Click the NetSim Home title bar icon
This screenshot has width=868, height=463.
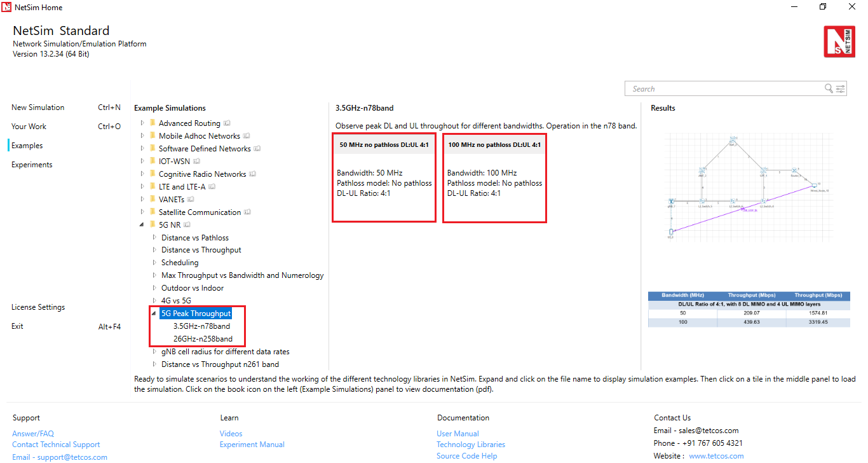tap(7, 7)
